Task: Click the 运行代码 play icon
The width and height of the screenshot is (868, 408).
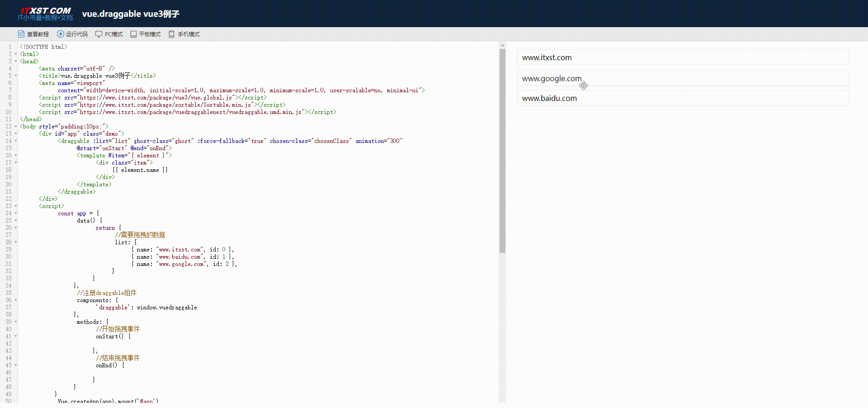Action: pyautogui.click(x=61, y=34)
